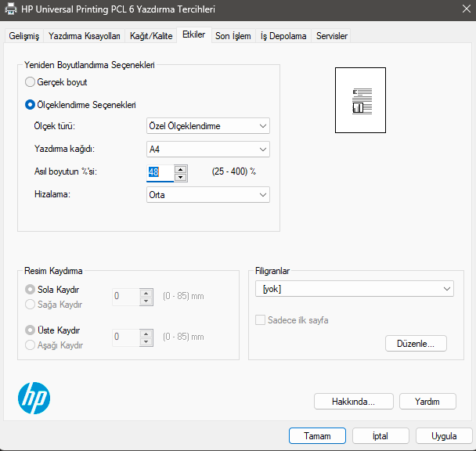Increase the scale percentage with up arrow

pyautogui.click(x=181, y=168)
